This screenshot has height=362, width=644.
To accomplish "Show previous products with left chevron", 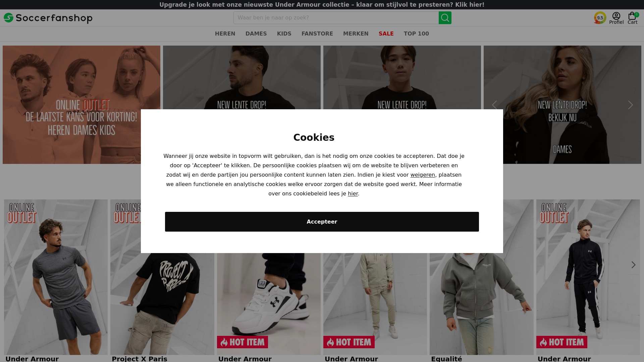I will pos(11,265).
